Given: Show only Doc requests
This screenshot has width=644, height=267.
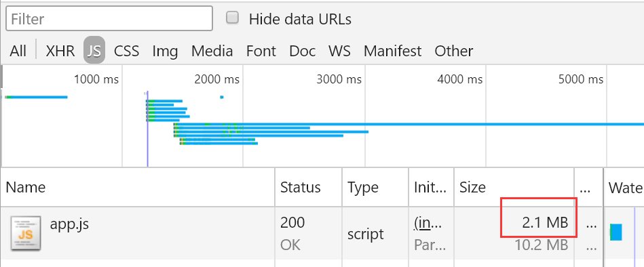Looking at the screenshot, I should [302, 51].
